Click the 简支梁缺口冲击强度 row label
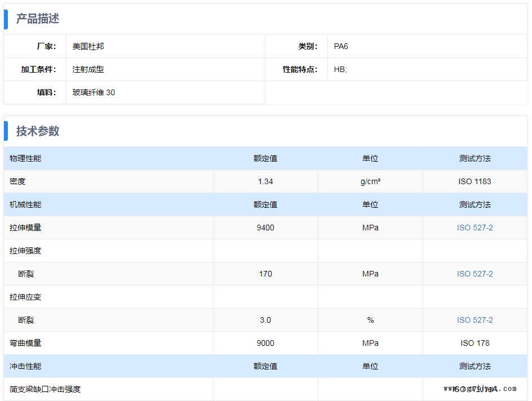 (x=45, y=389)
